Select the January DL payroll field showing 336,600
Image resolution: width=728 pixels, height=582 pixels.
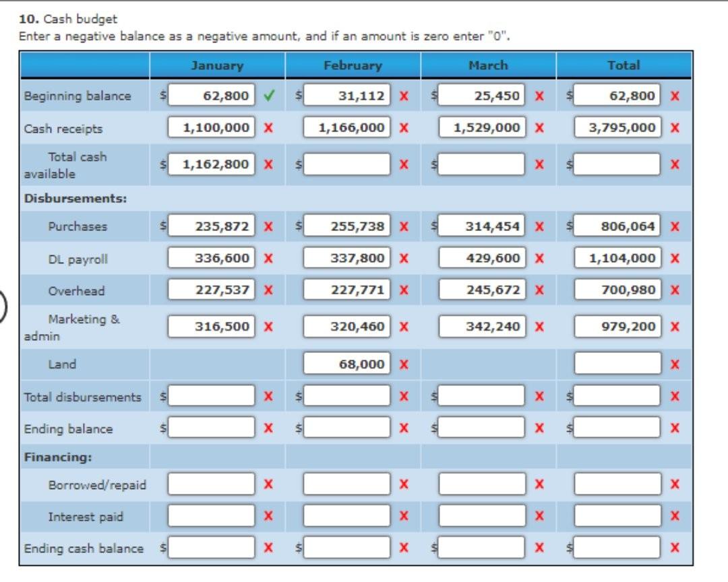211,257
